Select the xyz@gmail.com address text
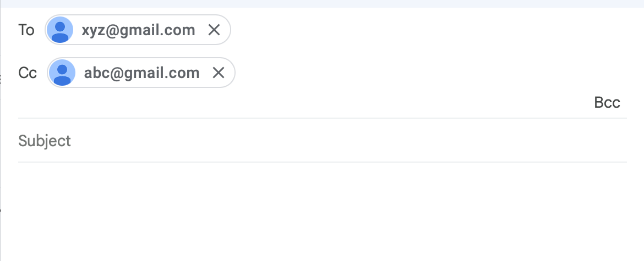Image resolution: width=644 pixels, height=261 pixels. tap(138, 30)
